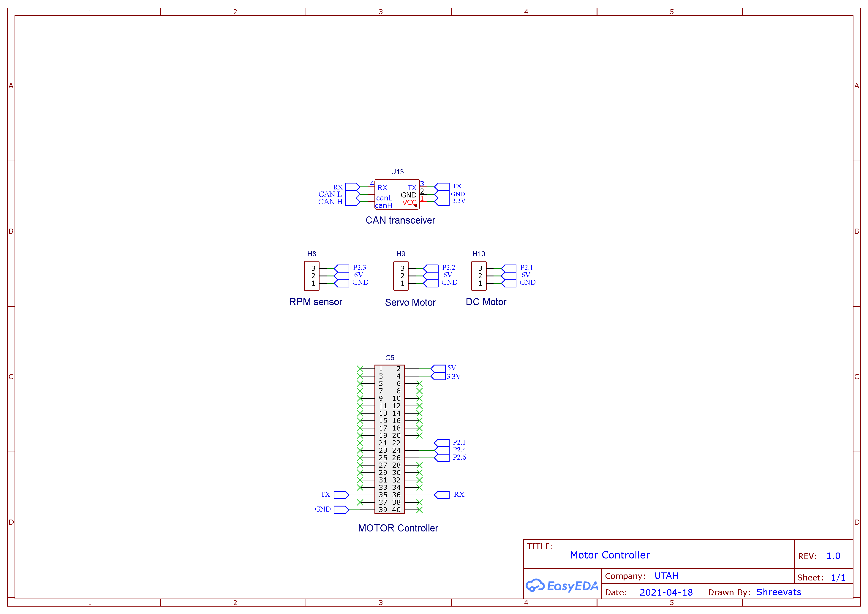Click the P2.2 net port on header H9
Viewport: 868px width, 614px height.
(431, 268)
